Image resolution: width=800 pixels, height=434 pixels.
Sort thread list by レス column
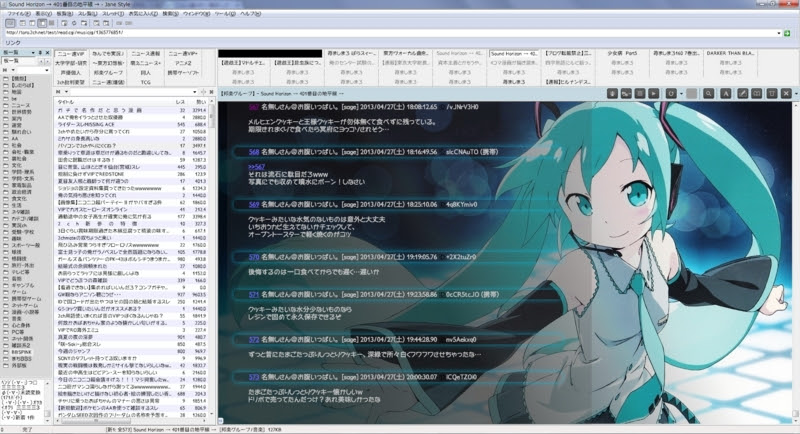tap(180, 102)
